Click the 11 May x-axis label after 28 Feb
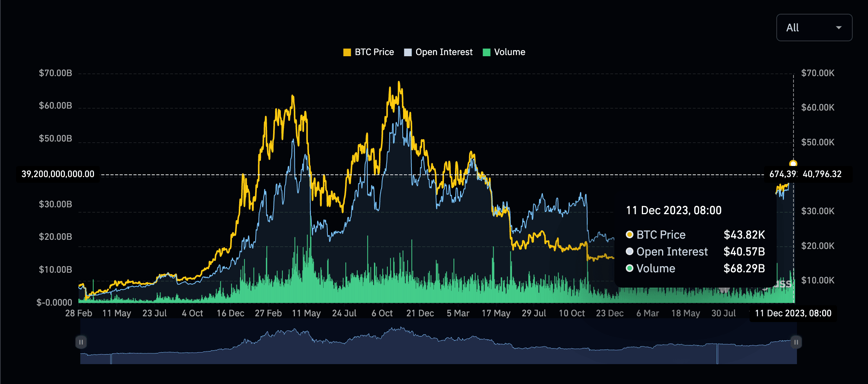This screenshot has height=384, width=868. pos(117,313)
